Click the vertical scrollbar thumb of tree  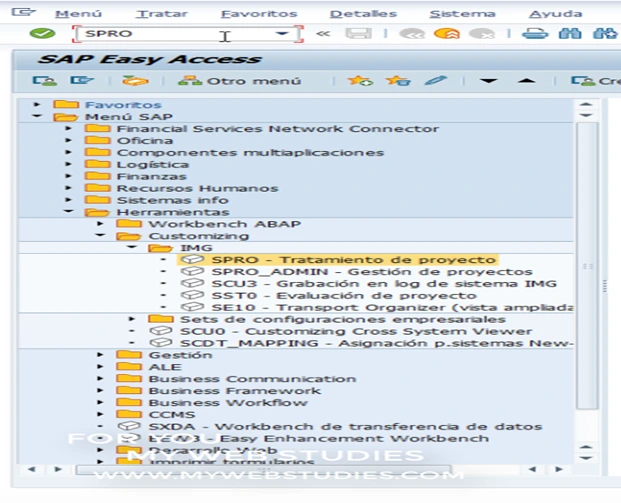pos(587,266)
